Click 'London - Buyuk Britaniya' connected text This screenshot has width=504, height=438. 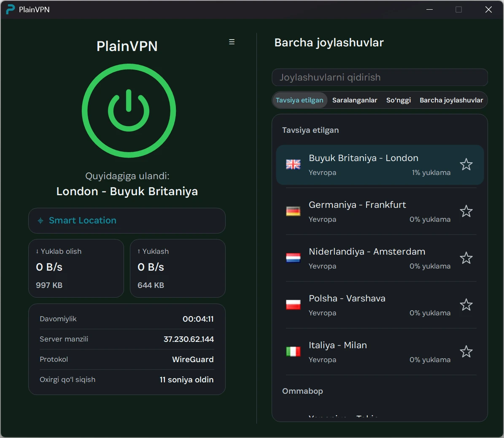127,191
